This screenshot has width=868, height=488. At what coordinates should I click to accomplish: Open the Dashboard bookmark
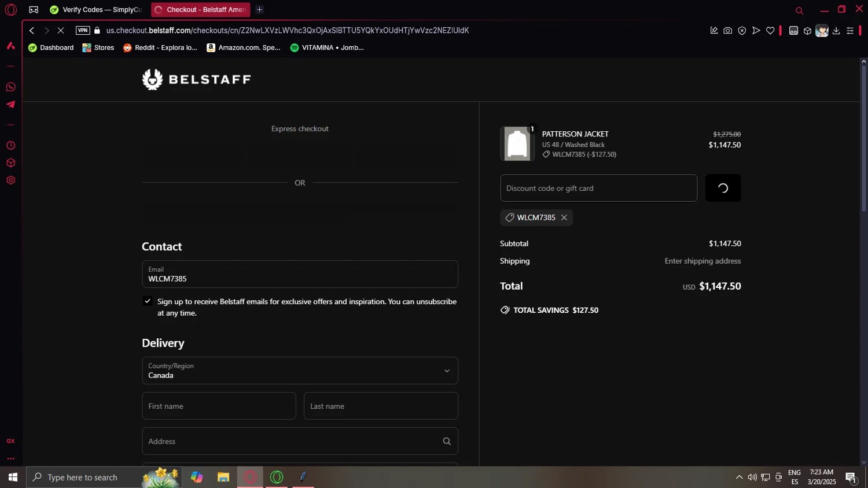(51, 47)
